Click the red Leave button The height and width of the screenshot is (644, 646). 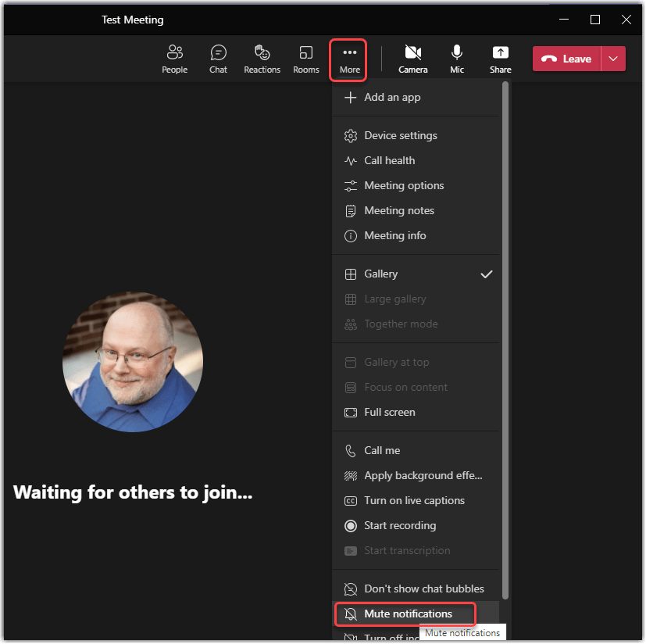[567, 59]
